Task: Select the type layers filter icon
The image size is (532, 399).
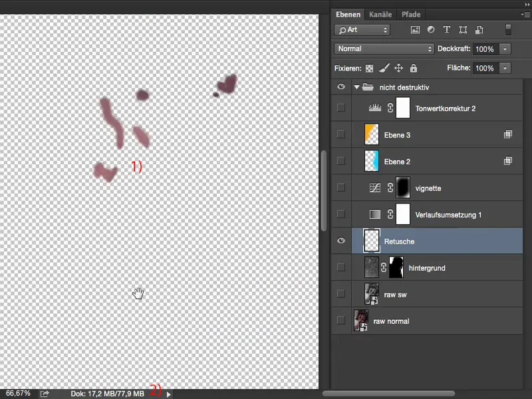Action: 447,29
